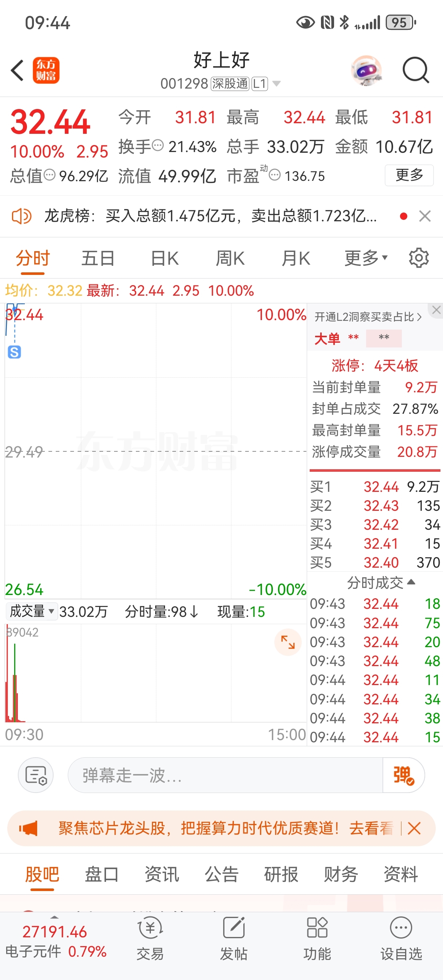
Task: Select the 买3 32.42 row
Action: pos(375,525)
